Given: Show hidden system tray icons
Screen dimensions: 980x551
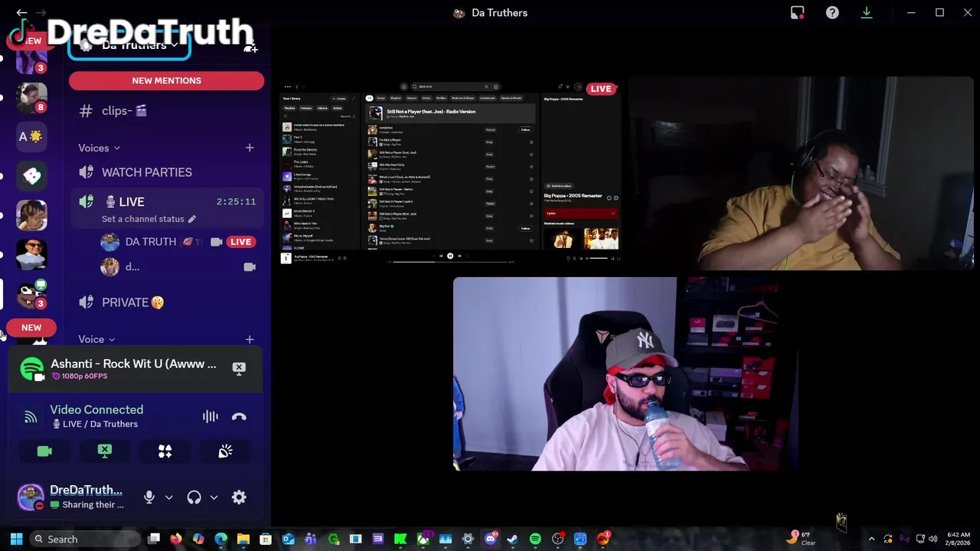Looking at the screenshot, I should point(871,539).
